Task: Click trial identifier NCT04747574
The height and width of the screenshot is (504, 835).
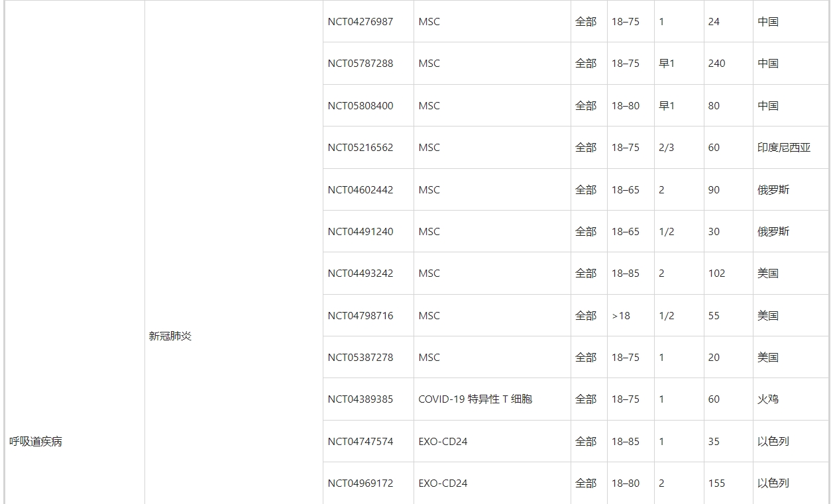Action: coord(360,442)
